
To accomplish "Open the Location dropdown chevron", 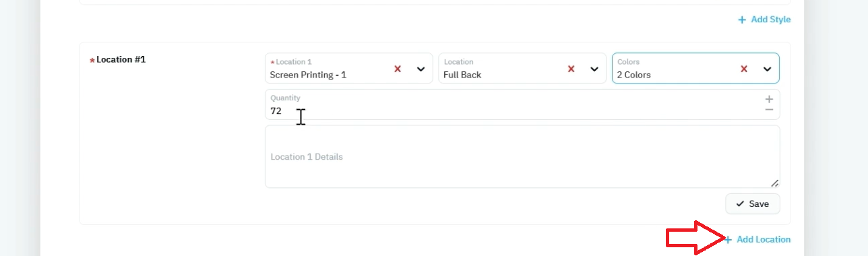I will [x=594, y=69].
